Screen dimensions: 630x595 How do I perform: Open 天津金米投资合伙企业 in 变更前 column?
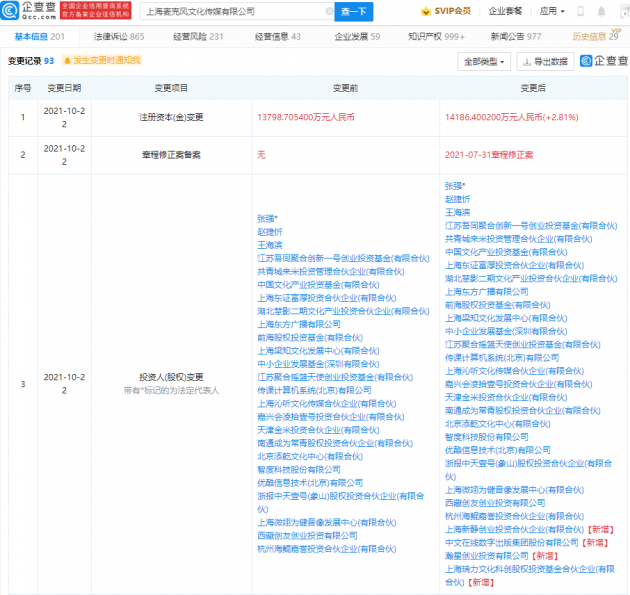[318, 430]
